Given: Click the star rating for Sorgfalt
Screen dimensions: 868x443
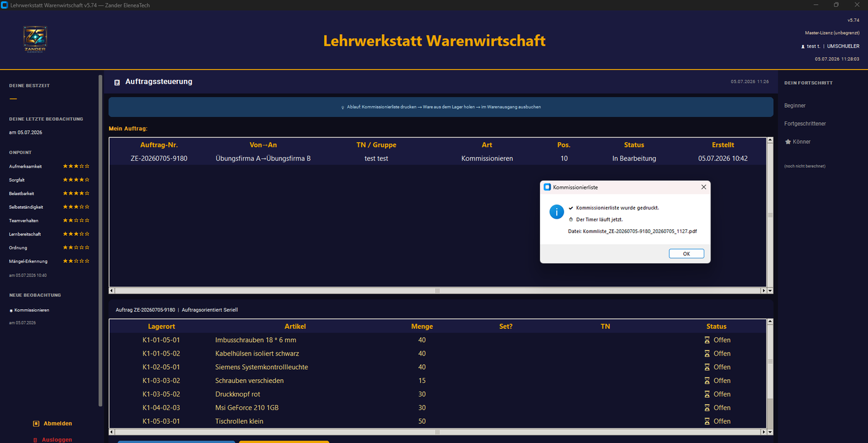Looking at the screenshot, I should (x=76, y=180).
